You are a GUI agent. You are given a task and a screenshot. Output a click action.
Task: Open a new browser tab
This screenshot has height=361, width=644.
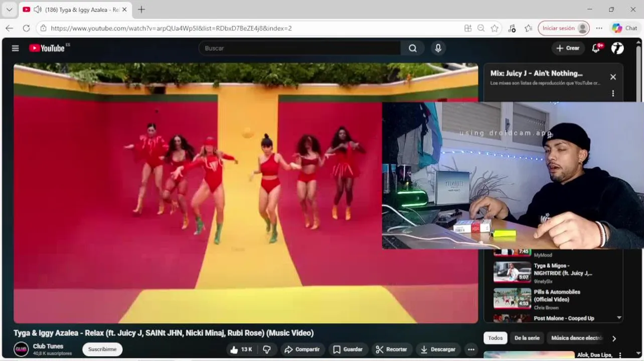click(x=141, y=10)
